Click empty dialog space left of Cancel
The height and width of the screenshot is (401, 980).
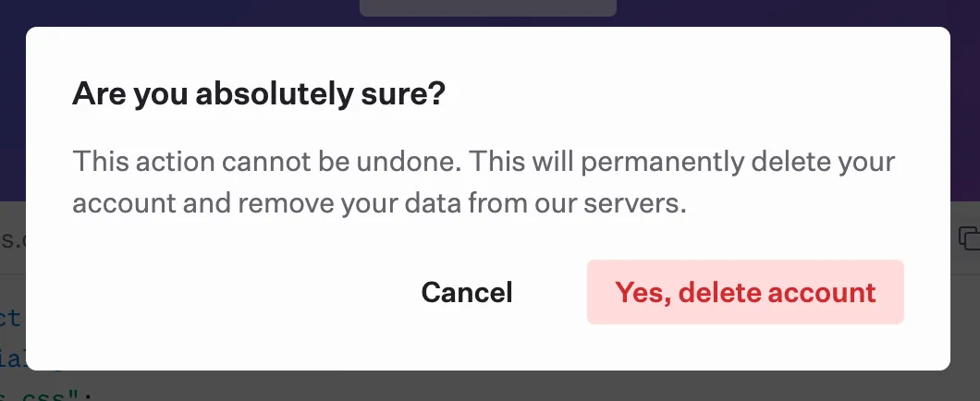[231, 293]
